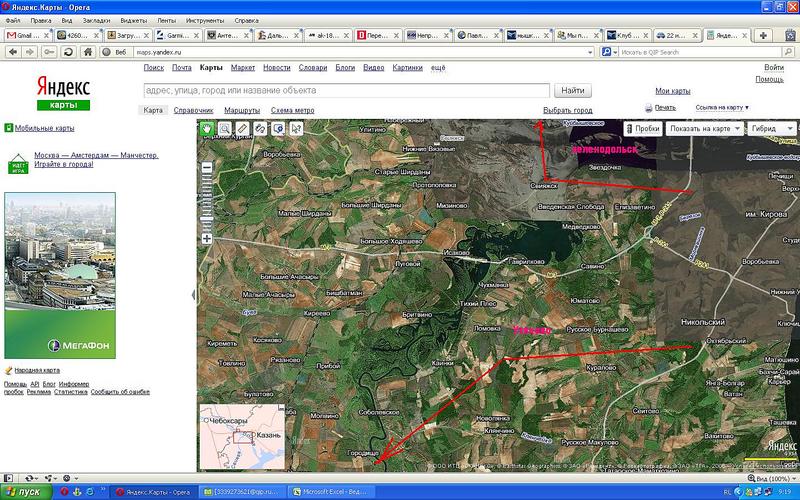Select the cursor with question mark info tool
This screenshot has height=500, width=800.
pos(296,129)
